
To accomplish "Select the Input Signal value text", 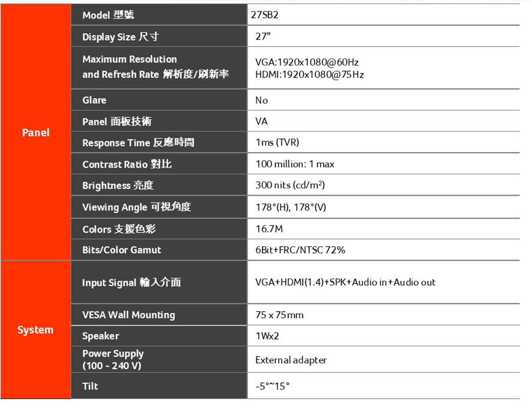I will (345, 283).
